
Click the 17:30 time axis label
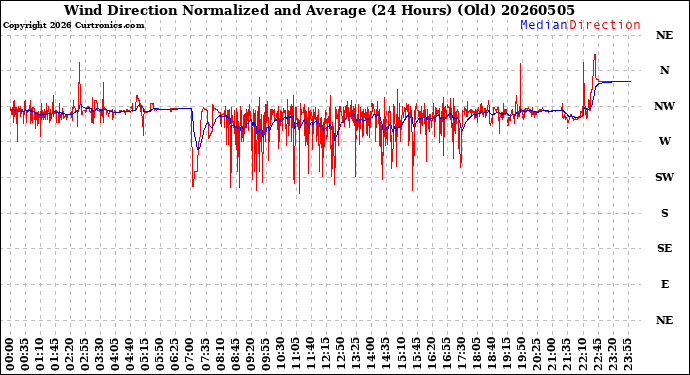pyautogui.click(x=461, y=354)
